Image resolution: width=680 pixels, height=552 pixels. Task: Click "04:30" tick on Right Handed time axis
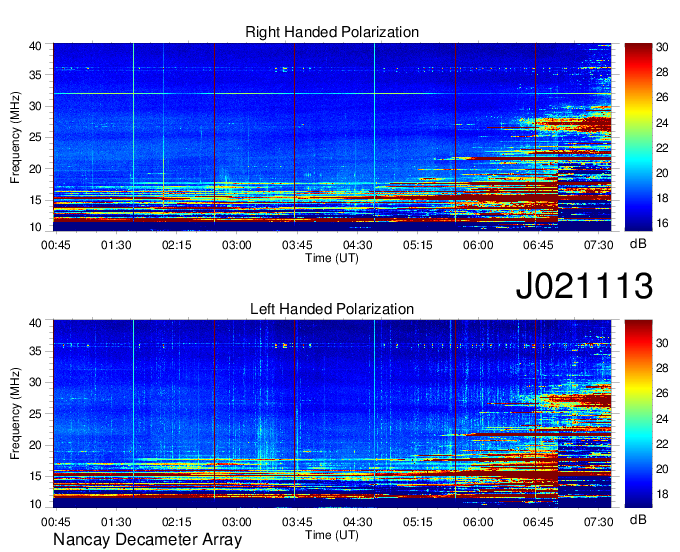(357, 245)
